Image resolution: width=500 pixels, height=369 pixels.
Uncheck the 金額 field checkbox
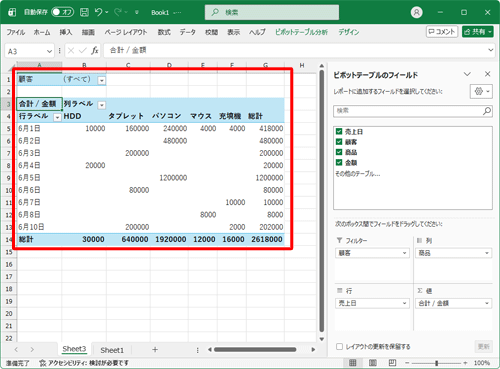(339, 162)
